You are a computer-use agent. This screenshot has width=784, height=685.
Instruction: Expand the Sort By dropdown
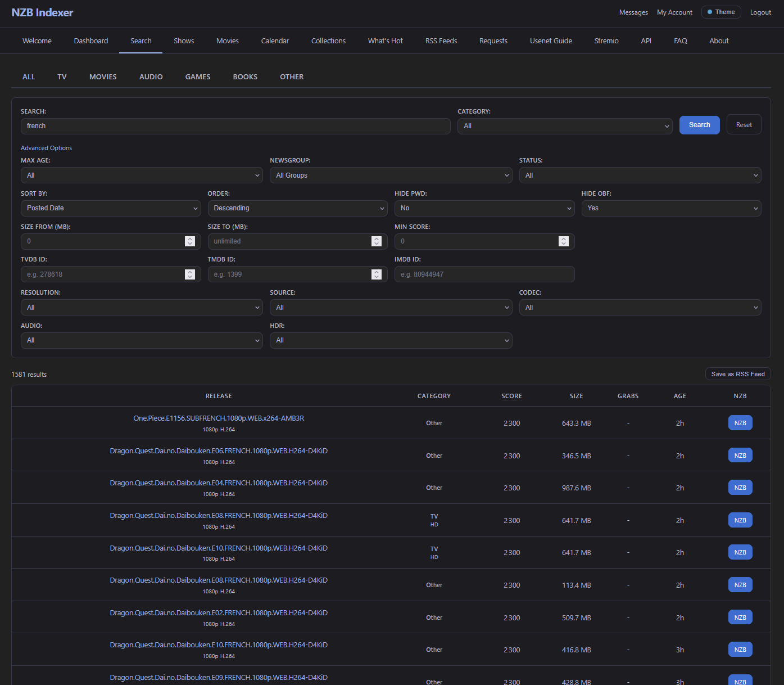coord(111,209)
